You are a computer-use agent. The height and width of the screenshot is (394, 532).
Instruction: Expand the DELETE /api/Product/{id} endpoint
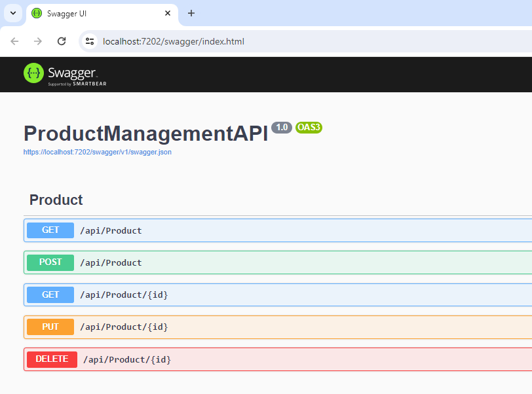click(278, 359)
